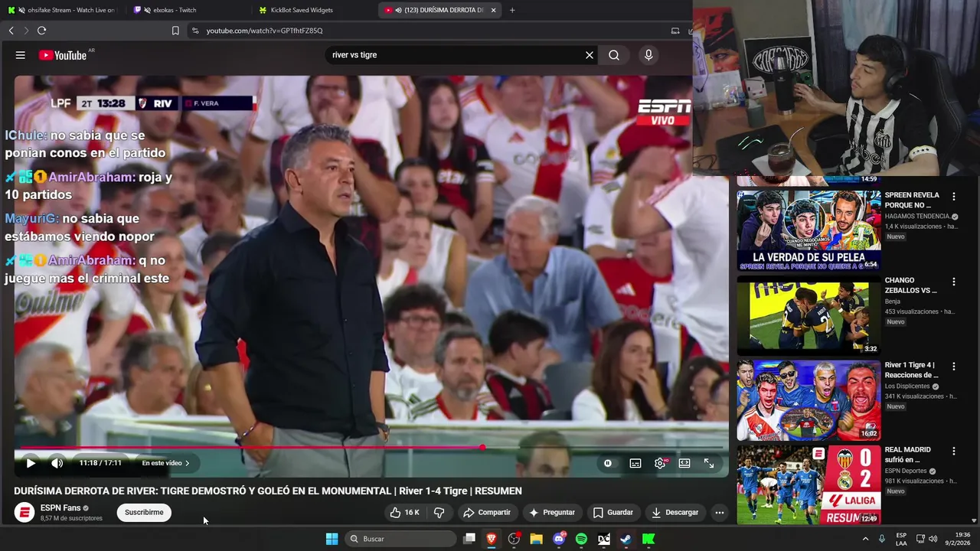
Task: Open the CHANGO ZEBALLOS VS video thumbnail
Action: [808, 315]
